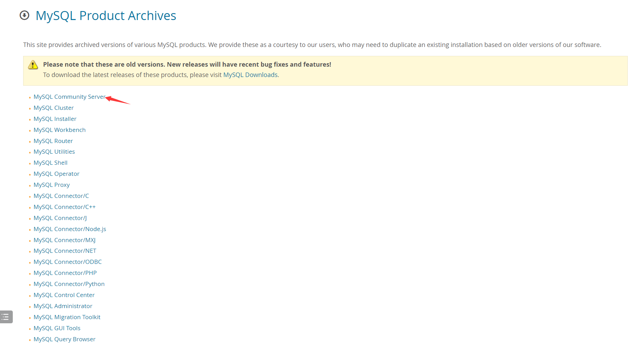Open MySQL Connector/C++ archive

click(65, 207)
